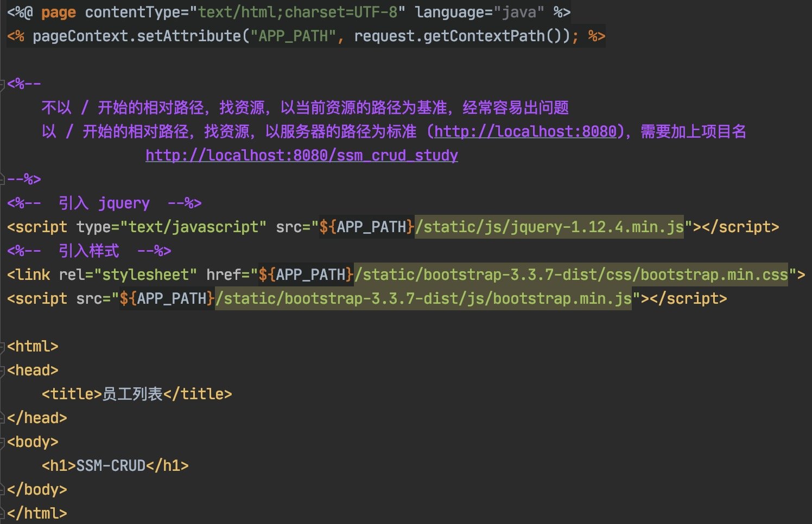Click the 引入 jquery comment
Viewport: 812px width, 524px height.
105,203
